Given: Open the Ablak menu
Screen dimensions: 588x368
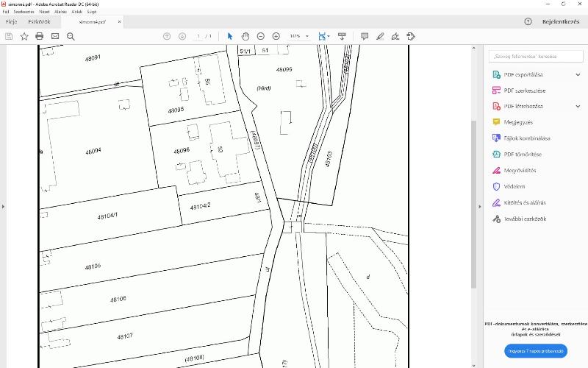Looking at the screenshot, I should click(77, 12).
